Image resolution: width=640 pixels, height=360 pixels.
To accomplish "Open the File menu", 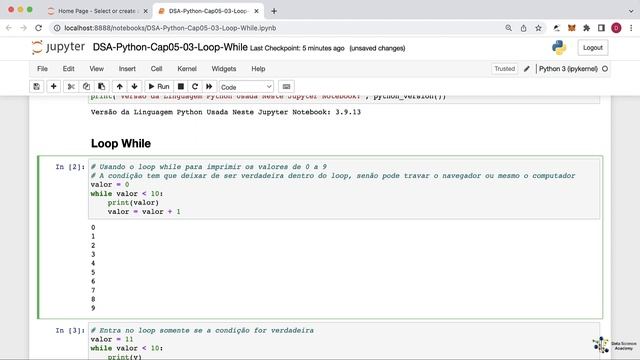I will [42, 69].
